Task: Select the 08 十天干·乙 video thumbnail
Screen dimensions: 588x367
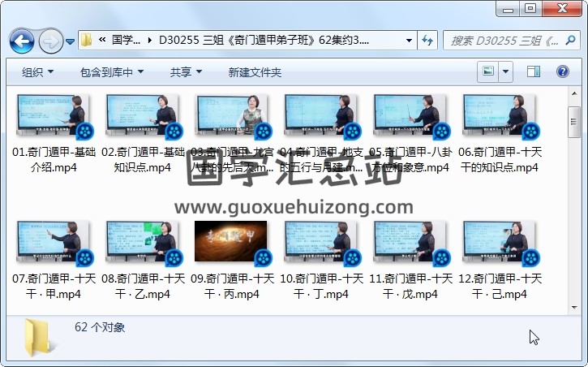Action: pyautogui.click(x=143, y=243)
